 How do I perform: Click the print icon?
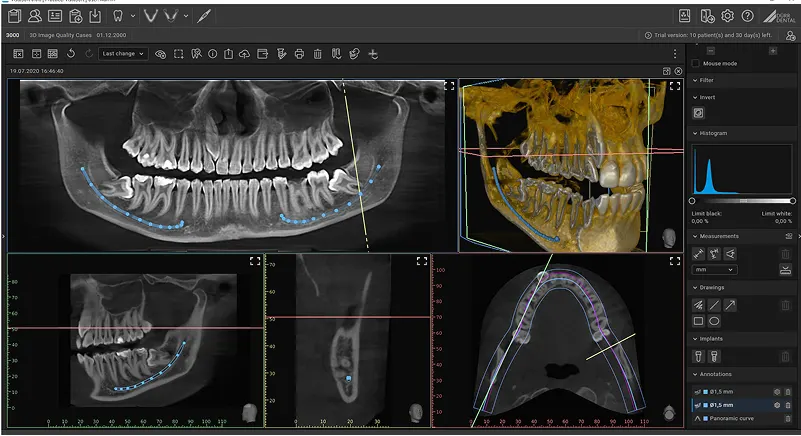point(299,54)
